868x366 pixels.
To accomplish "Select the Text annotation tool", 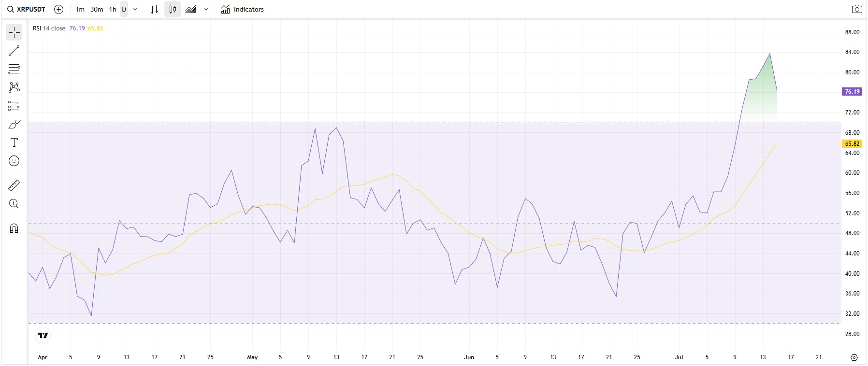I will [14, 142].
